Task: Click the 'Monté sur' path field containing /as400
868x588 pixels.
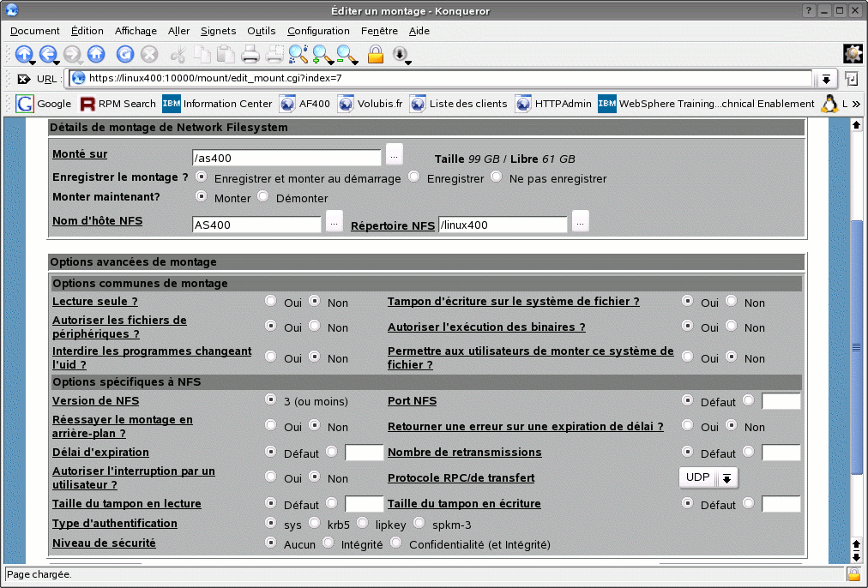Action: pos(286,158)
